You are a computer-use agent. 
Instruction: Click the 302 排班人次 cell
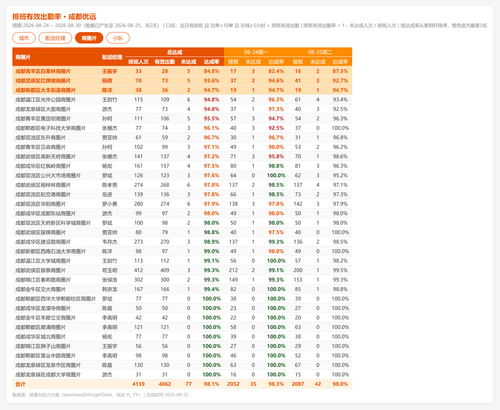pyautogui.click(x=138, y=280)
